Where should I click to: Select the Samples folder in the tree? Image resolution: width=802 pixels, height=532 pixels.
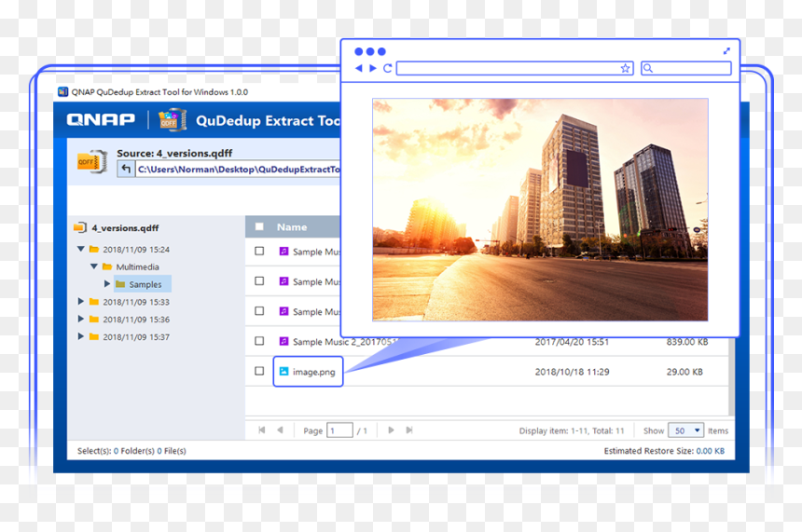click(x=143, y=284)
